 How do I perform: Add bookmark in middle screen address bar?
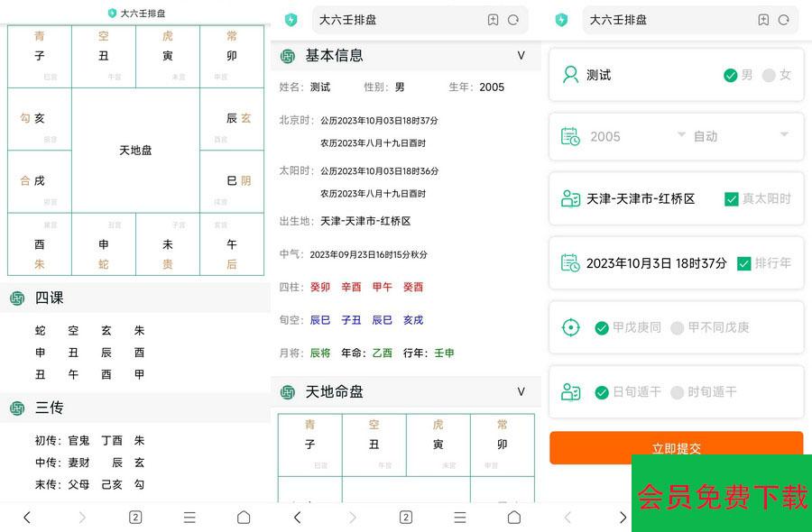pyautogui.click(x=493, y=20)
